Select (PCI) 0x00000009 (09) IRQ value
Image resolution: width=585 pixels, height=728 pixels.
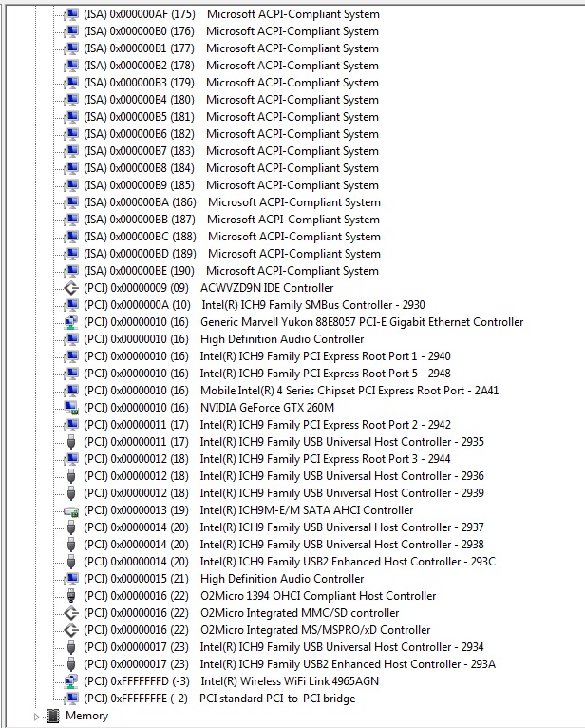point(136,288)
